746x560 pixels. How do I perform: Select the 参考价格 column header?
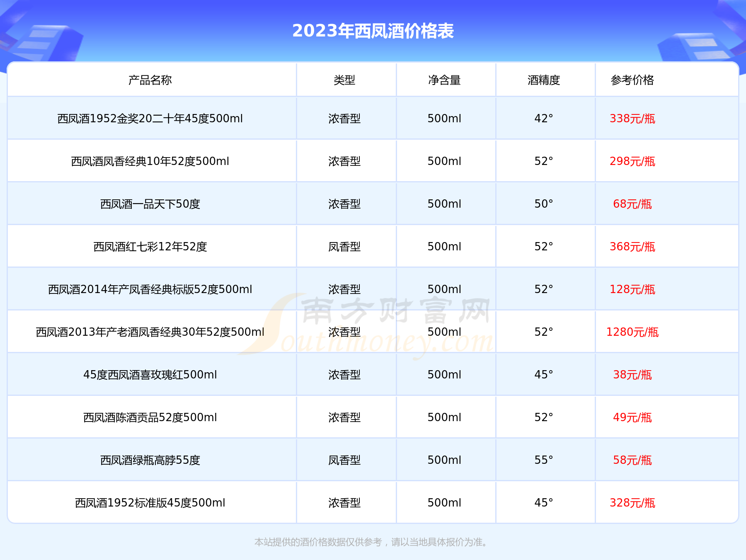pos(632,80)
